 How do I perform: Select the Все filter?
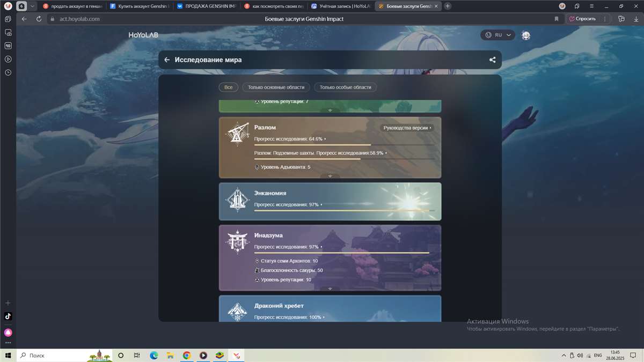pyautogui.click(x=229, y=87)
